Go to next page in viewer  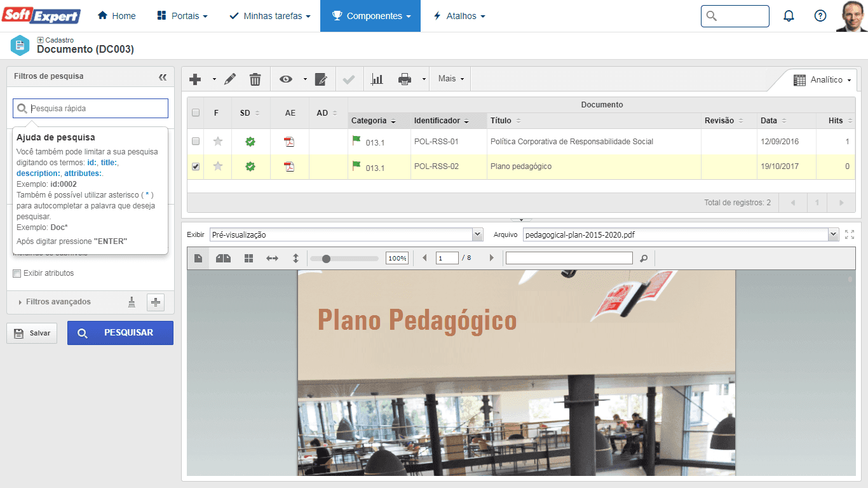[x=491, y=258]
